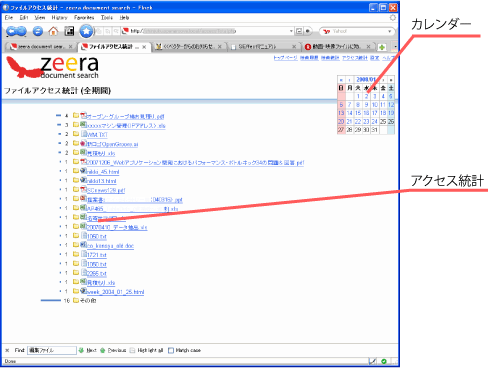This screenshot has width=488, height=368.
Task: Click the blue star favorites button
Action: 86,31
